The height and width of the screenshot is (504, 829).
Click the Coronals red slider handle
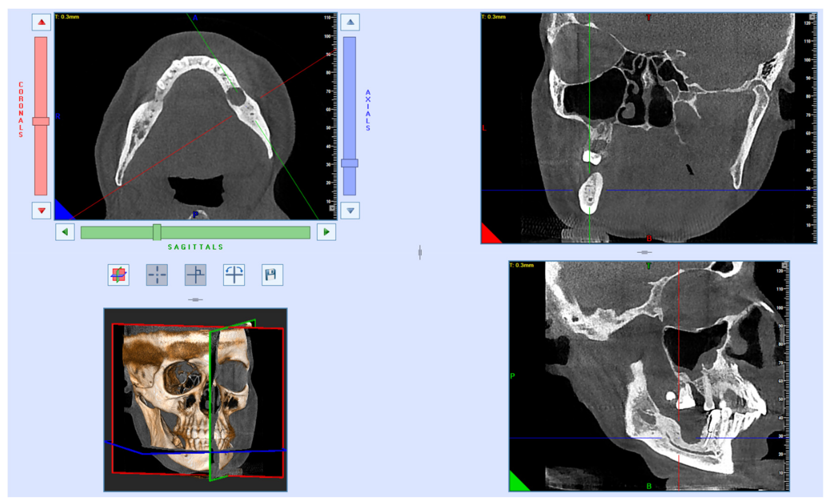(41, 121)
